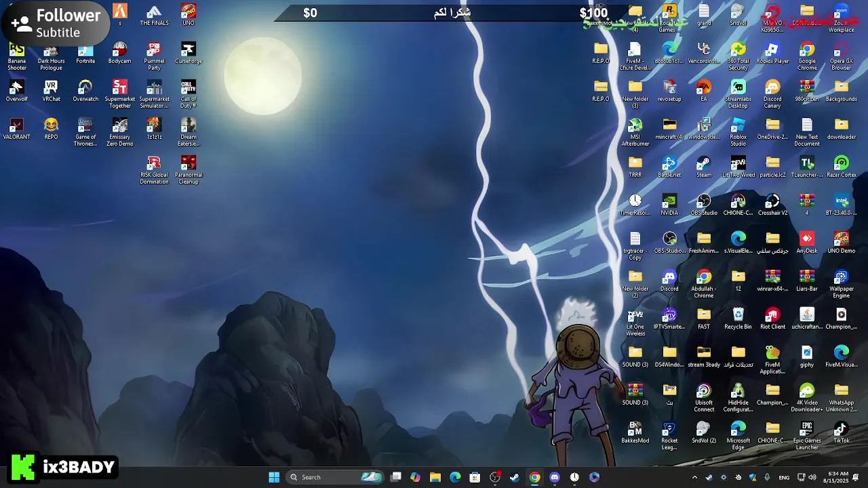Image resolution: width=868 pixels, height=488 pixels.
Task: Switch ENG input language indicator
Action: point(784,477)
